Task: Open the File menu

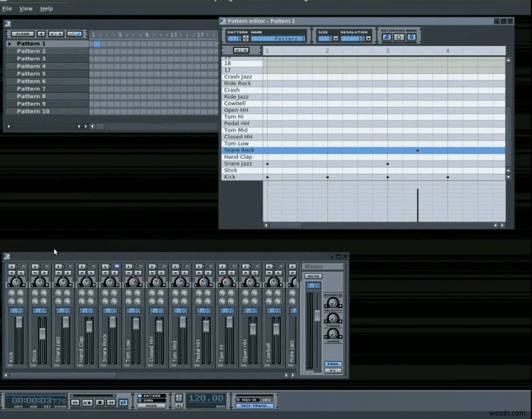Action: coord(7,8)
